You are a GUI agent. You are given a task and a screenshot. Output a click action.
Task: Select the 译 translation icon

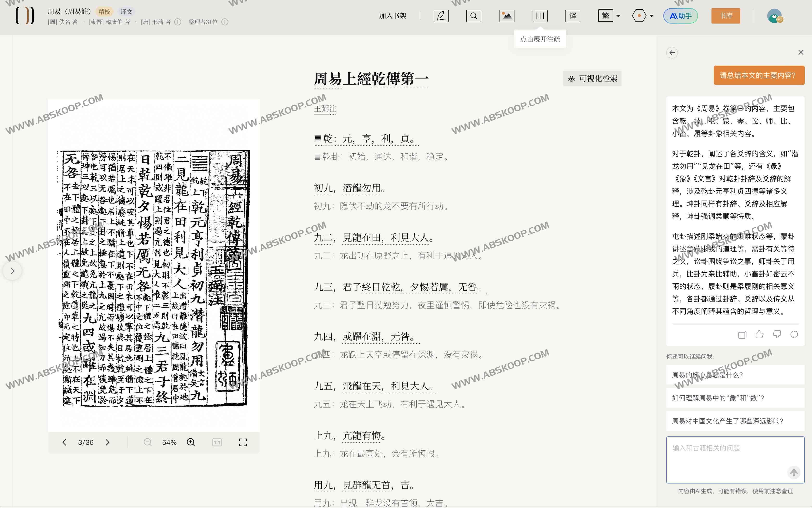573,15
